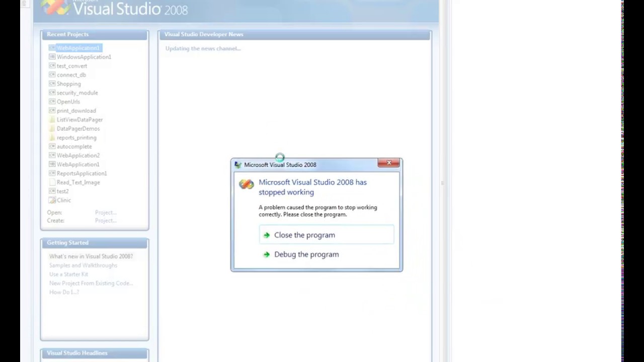Screen dimensions: 644x362
Task: Open the print_download recent project
Action: [76, 111]
